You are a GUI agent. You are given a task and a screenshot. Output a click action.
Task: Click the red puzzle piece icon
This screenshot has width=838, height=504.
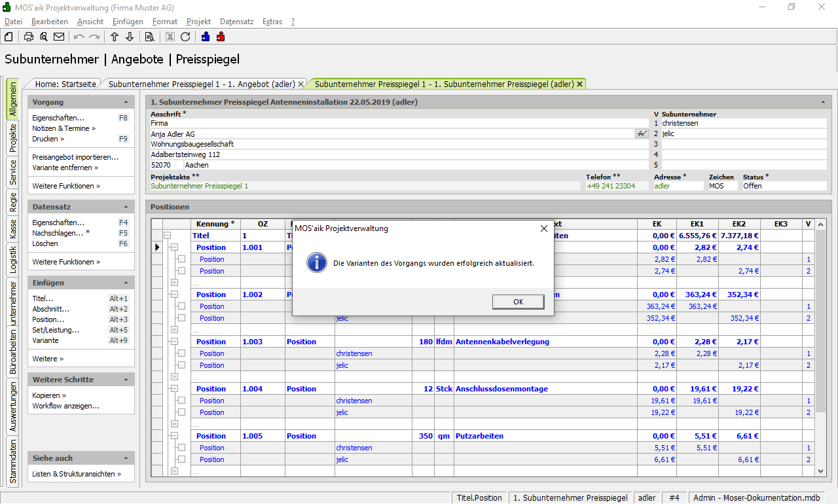click(x=221, y=37)
